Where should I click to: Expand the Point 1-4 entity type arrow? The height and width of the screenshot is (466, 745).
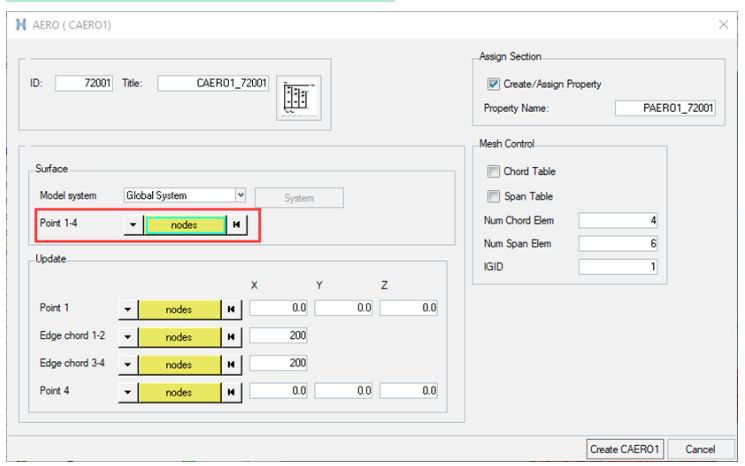133,225
